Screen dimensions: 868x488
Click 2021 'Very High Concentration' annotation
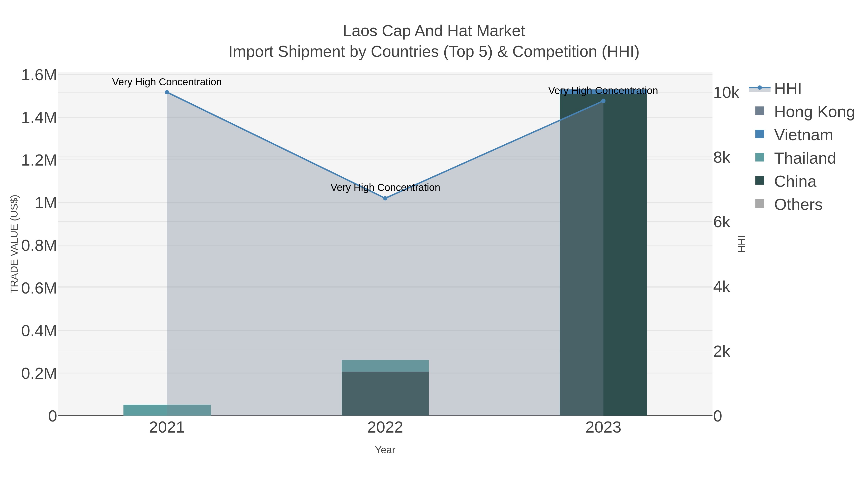pos(167,82)
